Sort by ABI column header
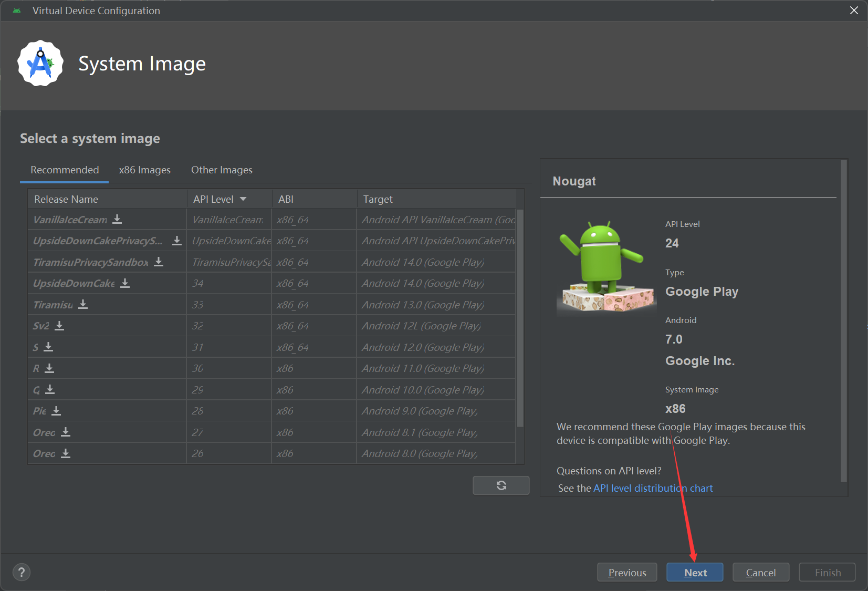868x591 pixels. (x=314, y=199)
